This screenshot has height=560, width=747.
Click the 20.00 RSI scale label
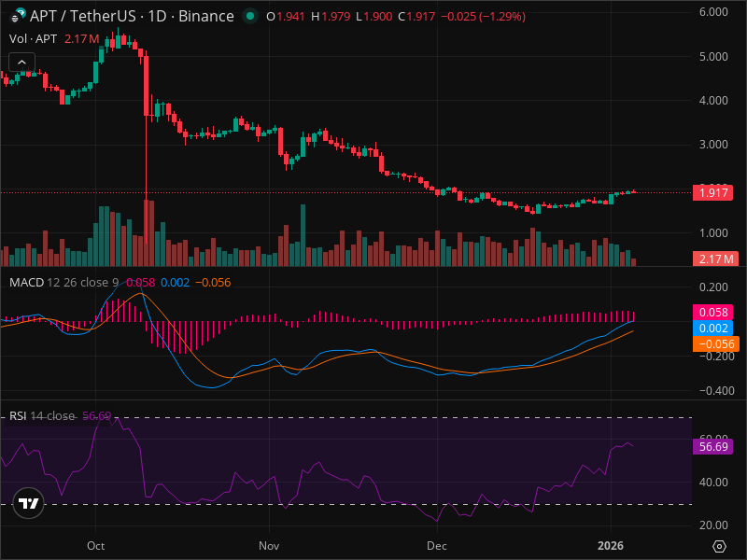click(x=713, y=525)
